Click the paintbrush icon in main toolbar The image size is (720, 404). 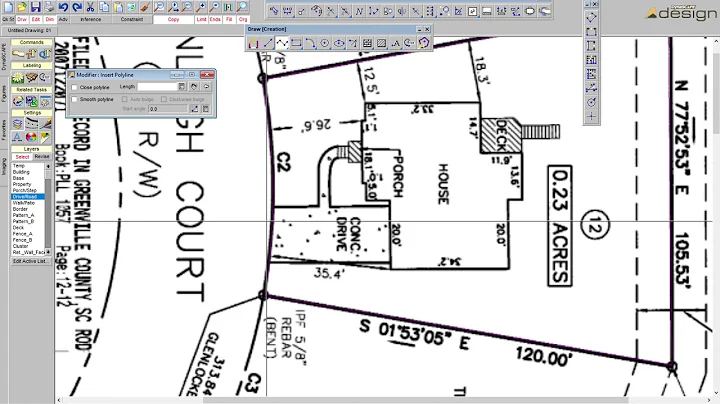145,7
